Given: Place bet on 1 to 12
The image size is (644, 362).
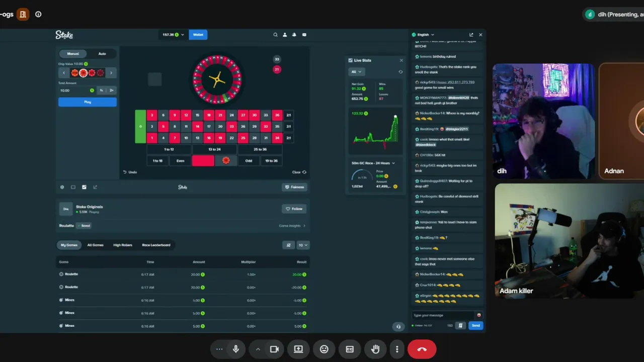Looking at the screenshot, I should (x=169, y=149).
